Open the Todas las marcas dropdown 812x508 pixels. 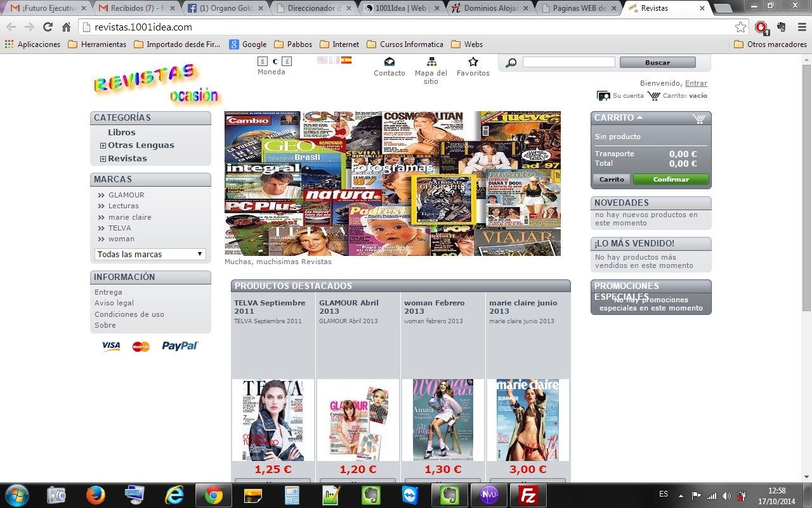[150, 254]
